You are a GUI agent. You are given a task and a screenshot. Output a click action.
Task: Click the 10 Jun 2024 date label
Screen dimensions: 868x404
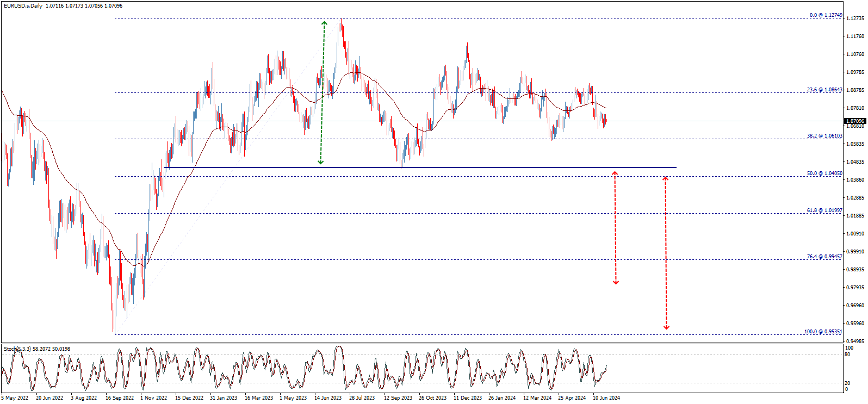606,398
